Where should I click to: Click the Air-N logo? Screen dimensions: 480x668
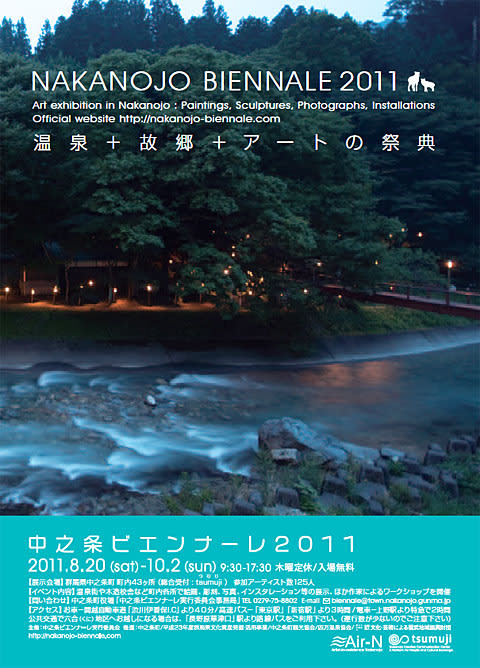tap(356, 643)
